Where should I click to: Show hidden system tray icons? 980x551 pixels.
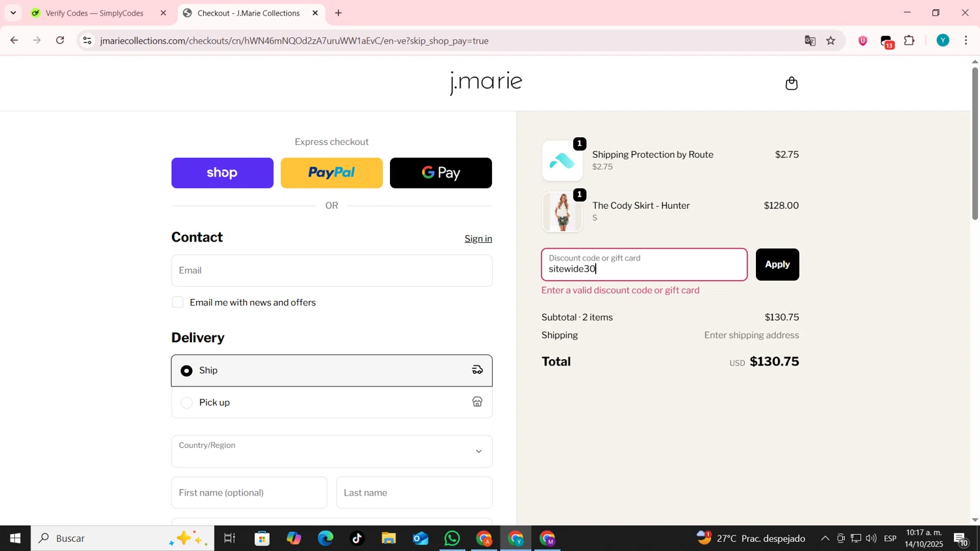pos(825,539)
